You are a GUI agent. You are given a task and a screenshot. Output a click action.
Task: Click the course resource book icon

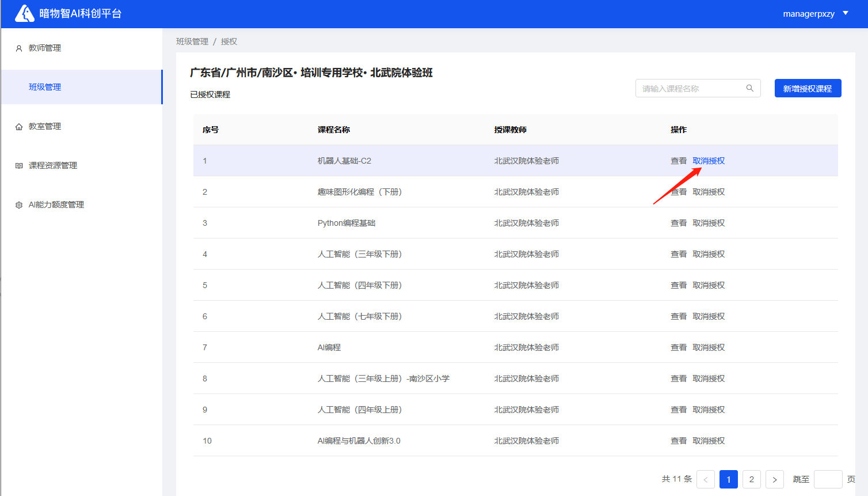point(19,166)
